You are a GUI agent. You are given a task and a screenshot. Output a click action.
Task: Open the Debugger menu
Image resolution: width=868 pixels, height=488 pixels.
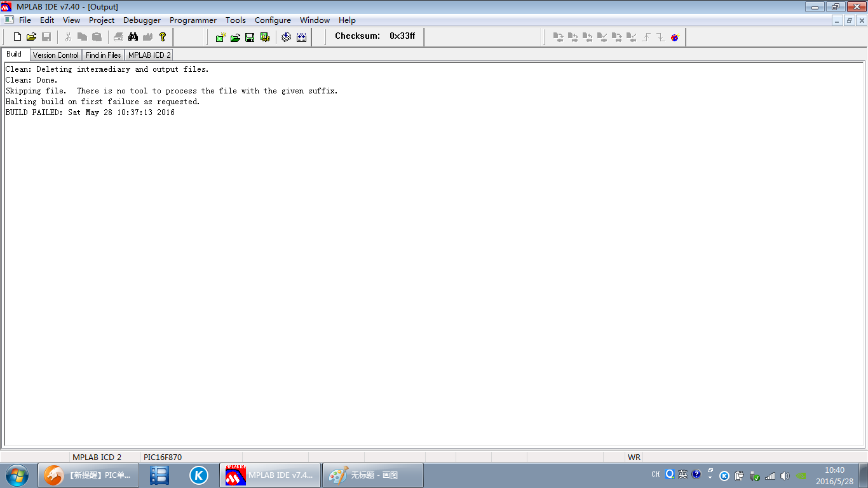click(x=142, y=20)
